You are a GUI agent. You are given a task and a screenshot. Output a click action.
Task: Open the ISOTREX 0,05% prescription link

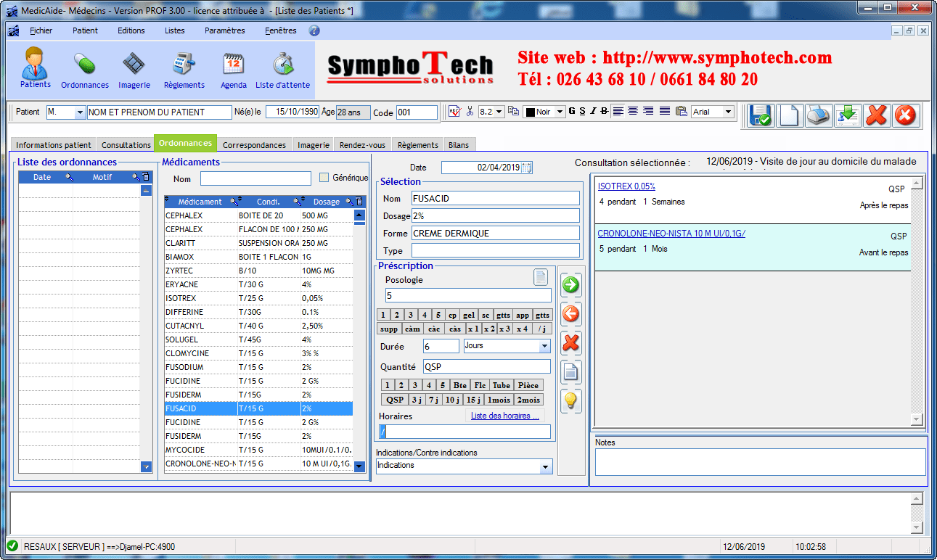click(626, 186)
